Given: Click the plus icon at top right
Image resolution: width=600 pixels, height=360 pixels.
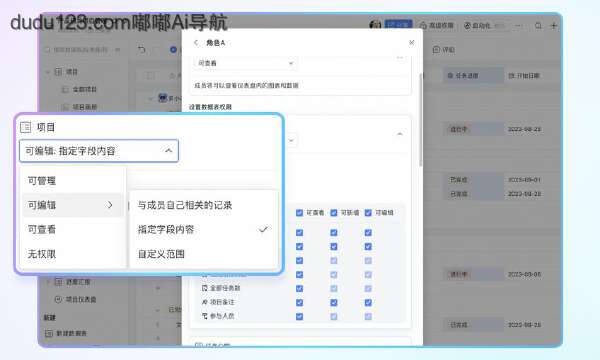Looking at the screenshot, I should [553, 26].
